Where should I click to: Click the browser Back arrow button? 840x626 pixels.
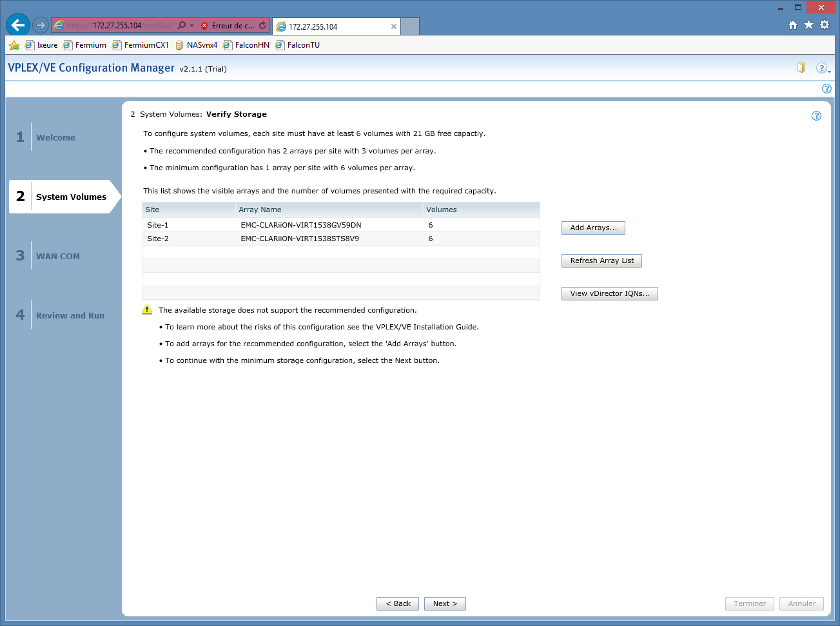[x=18, y=25]
